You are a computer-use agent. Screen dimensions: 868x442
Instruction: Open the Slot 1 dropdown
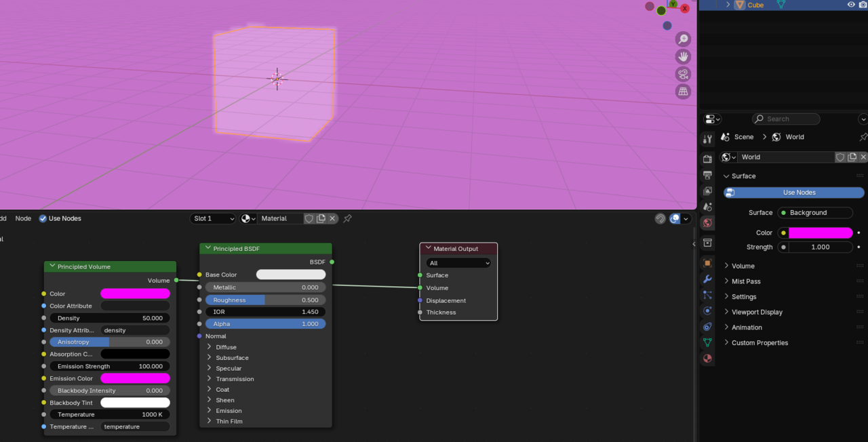pyautogui.click(x=213, y=219)
